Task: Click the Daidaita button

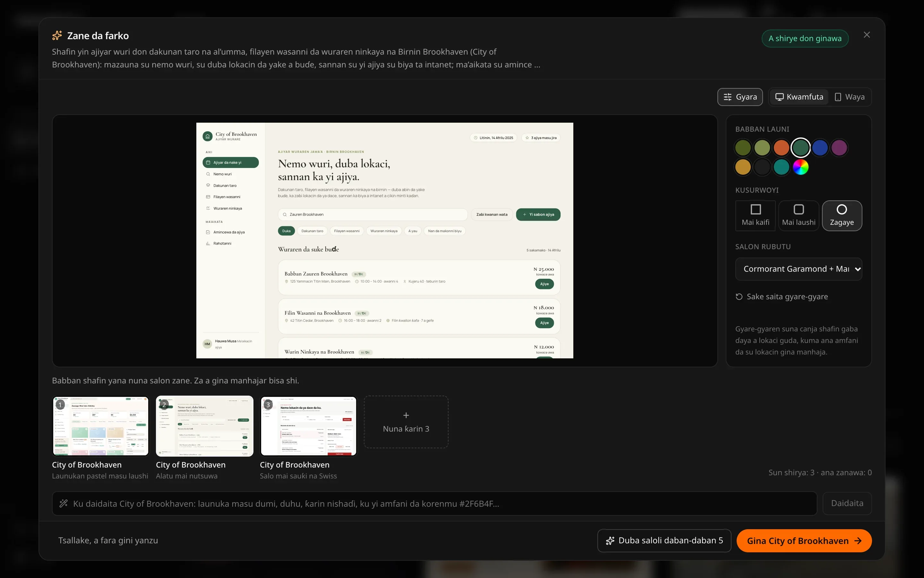Action: coord(847,504)
